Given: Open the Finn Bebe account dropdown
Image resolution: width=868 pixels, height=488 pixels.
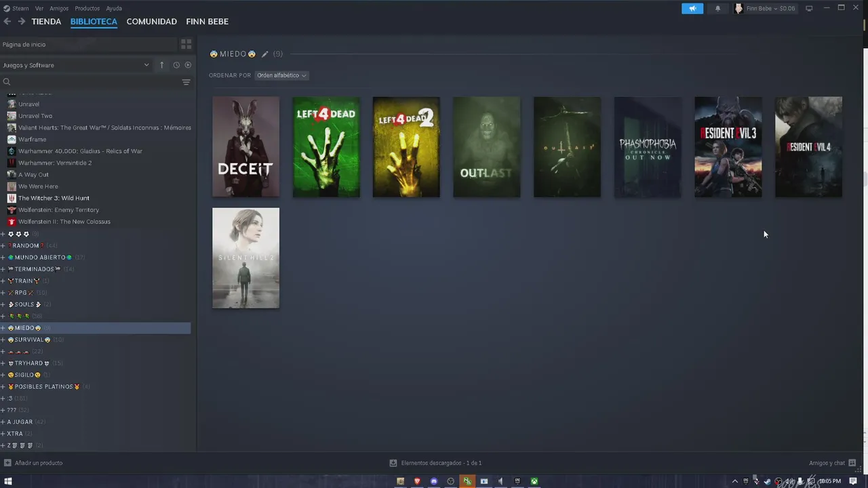Looking at the screenshot, I should [x=766, y=8].
